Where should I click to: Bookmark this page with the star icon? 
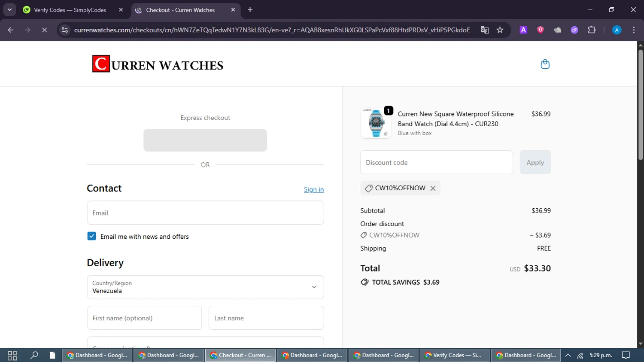coord(500,30)
